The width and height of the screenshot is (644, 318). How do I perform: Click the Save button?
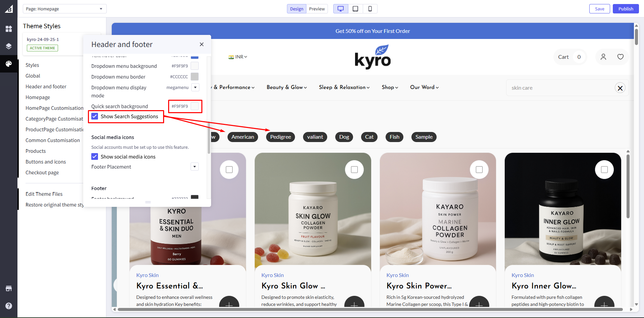click(x=599, y=9)
